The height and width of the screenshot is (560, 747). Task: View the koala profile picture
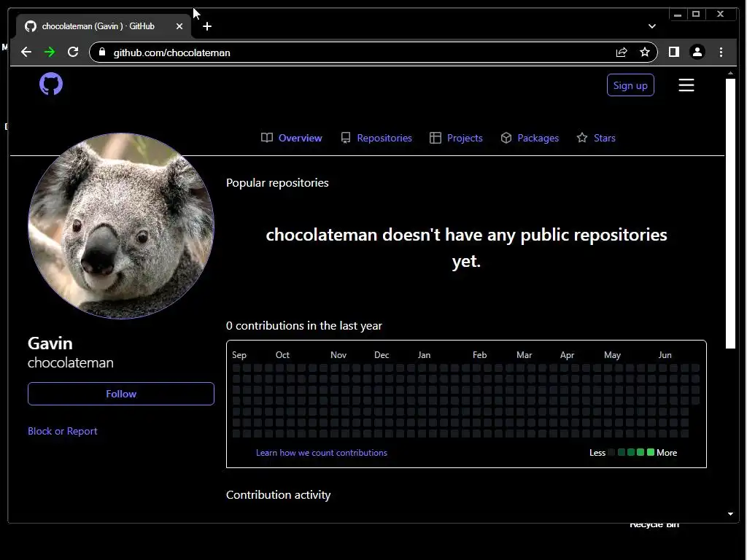coord(121,226)
